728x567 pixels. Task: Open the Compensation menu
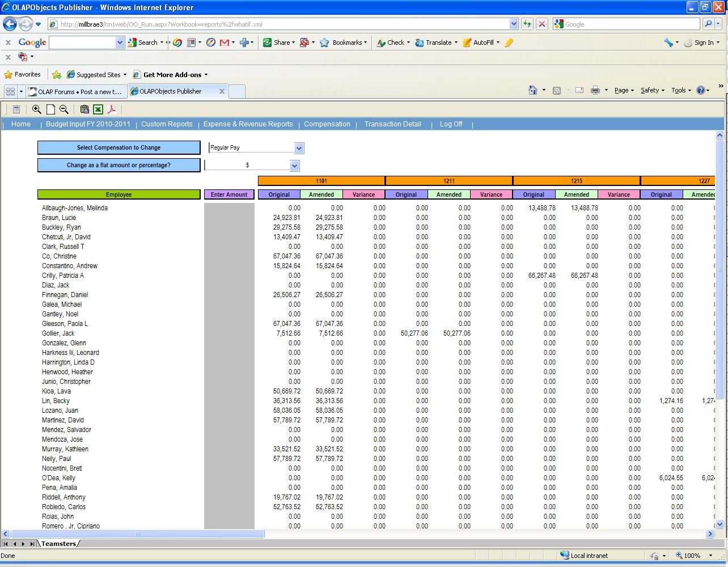point(327,124)
